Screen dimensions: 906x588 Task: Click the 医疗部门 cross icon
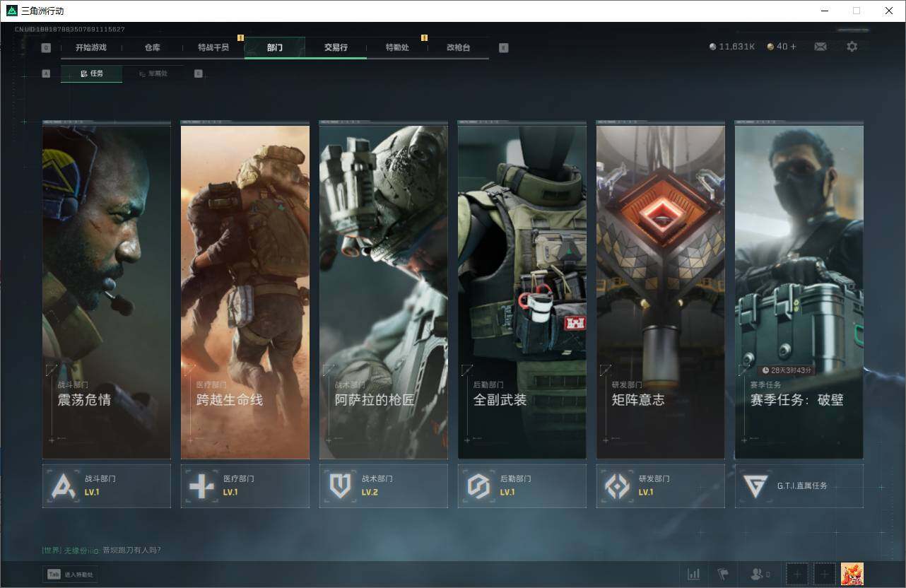pos(202,486)
